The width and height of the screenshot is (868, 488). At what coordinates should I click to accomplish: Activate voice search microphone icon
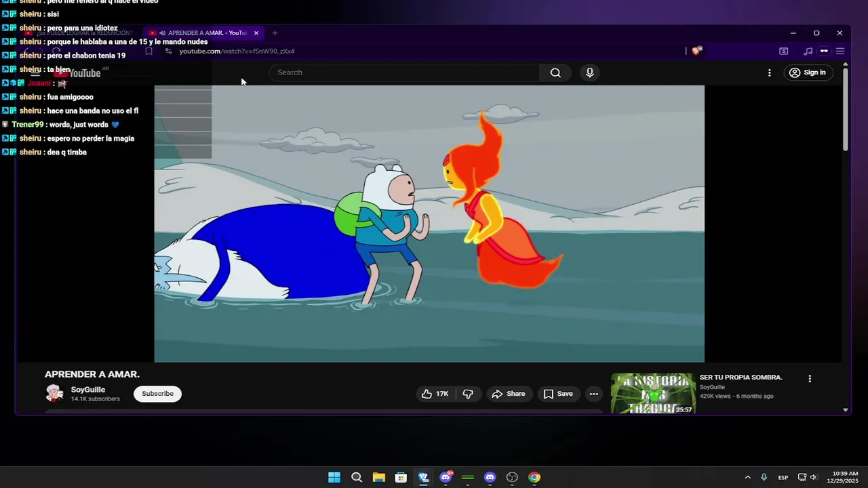point(590,73)
